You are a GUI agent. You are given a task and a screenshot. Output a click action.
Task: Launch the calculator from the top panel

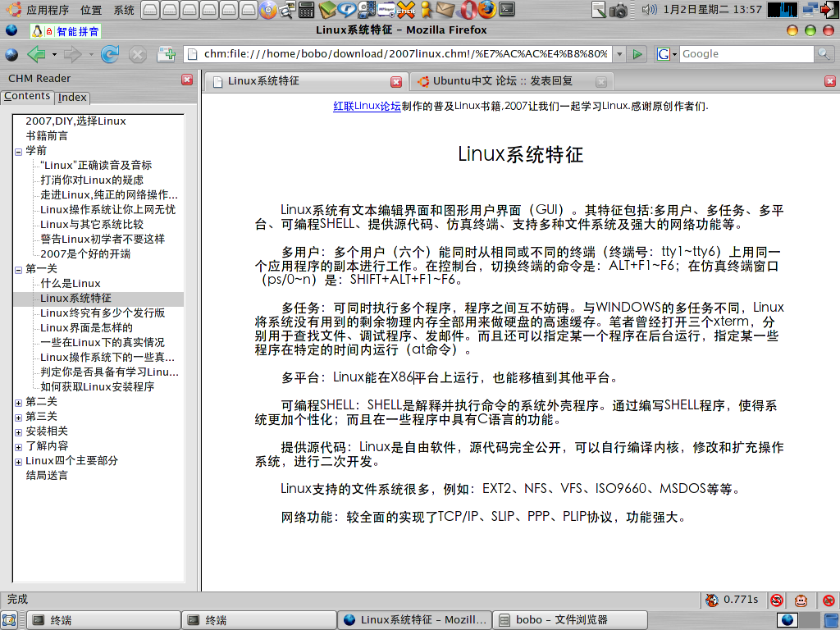tap(307, 9)
